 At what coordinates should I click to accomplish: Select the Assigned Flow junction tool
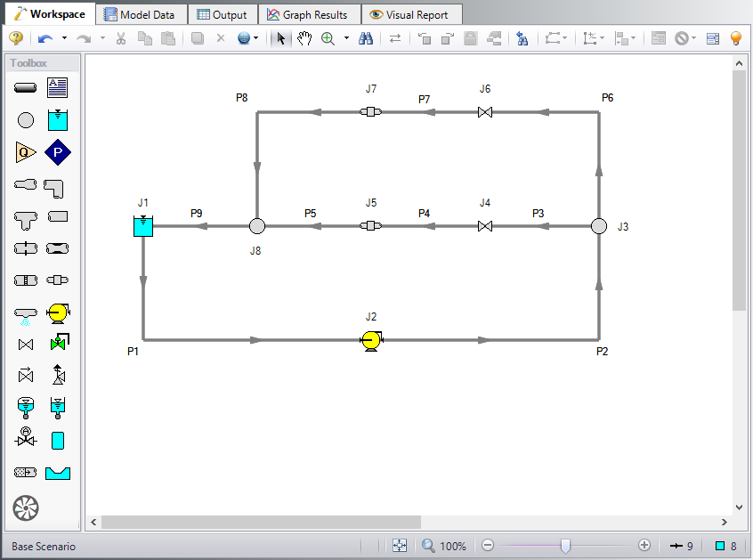25,152
